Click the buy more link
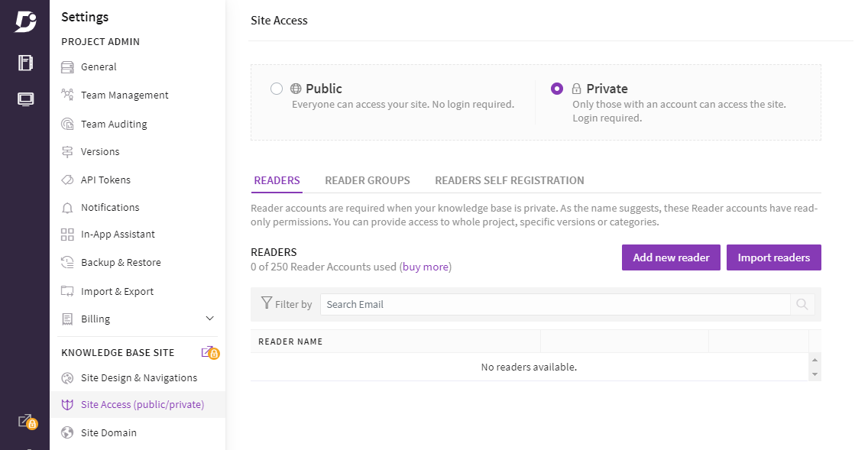The image size is (868, 450). click(x=425, y=267)
